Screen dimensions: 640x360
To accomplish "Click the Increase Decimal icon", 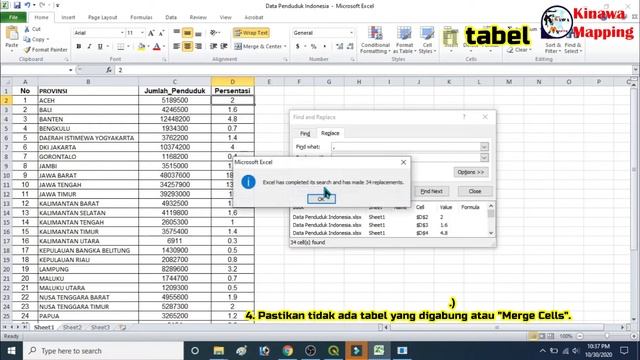I will point(339,47).
